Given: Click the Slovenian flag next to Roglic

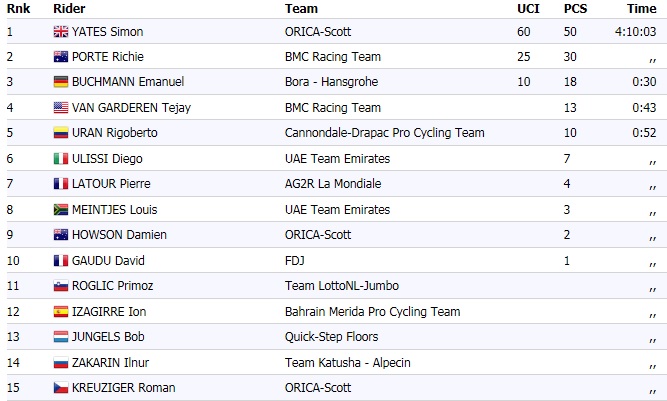Looking at the screenshot, I should point(59,286).
